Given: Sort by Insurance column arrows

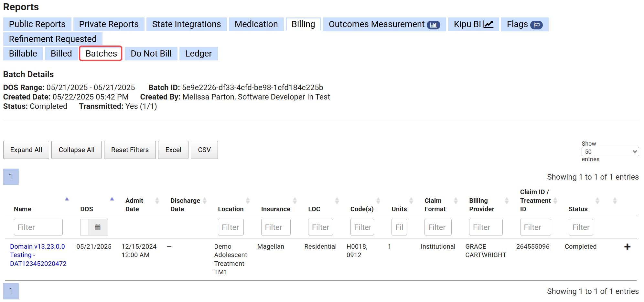Looking at the screenshot, I should point(295,201).
